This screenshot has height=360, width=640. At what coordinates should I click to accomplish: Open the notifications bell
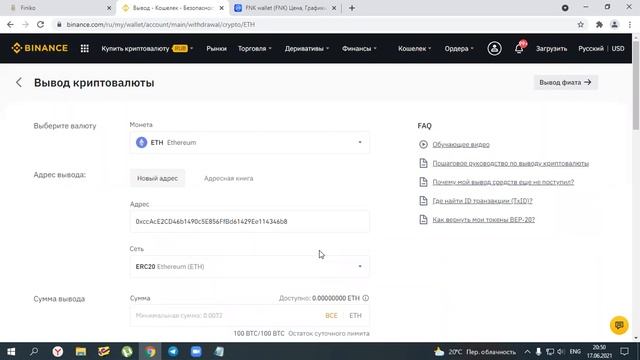[x=519, y=48]
